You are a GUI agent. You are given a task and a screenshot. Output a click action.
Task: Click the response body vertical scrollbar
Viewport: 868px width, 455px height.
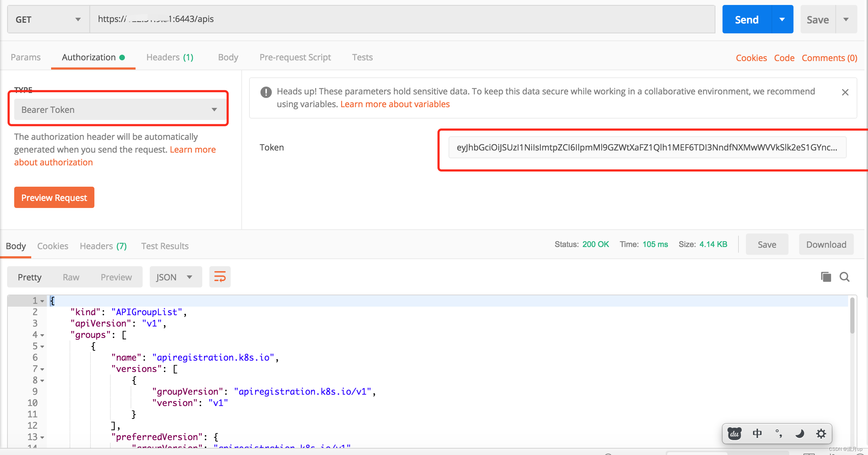pyautogui.click(x=852, y=316)
